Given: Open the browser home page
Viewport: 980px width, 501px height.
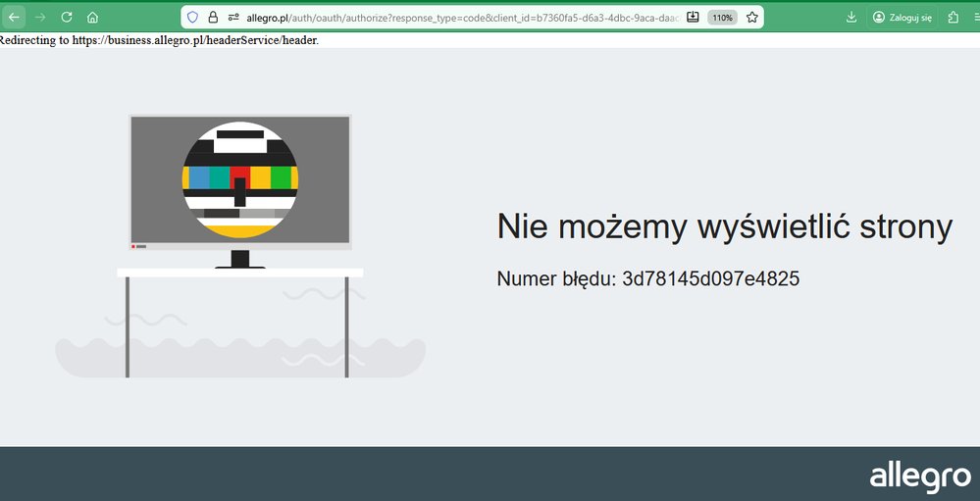Looking at the screenshot, I should pyautogui.click(x=92, y=18).
